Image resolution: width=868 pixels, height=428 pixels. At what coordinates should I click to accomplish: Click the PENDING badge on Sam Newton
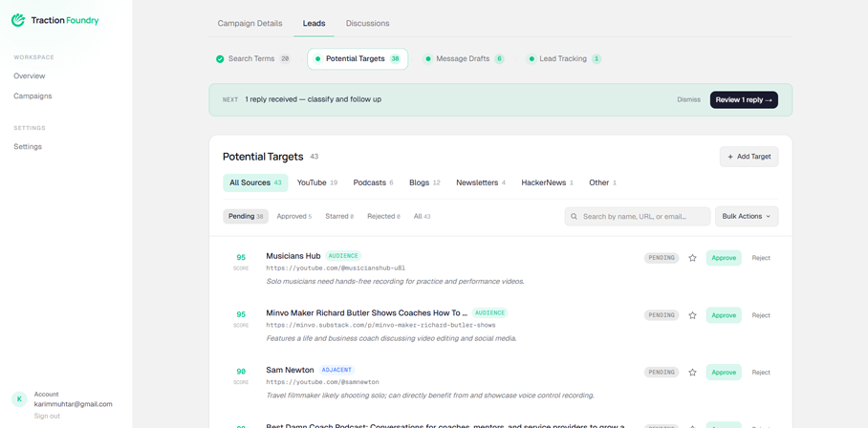click(x=661, y=373)
